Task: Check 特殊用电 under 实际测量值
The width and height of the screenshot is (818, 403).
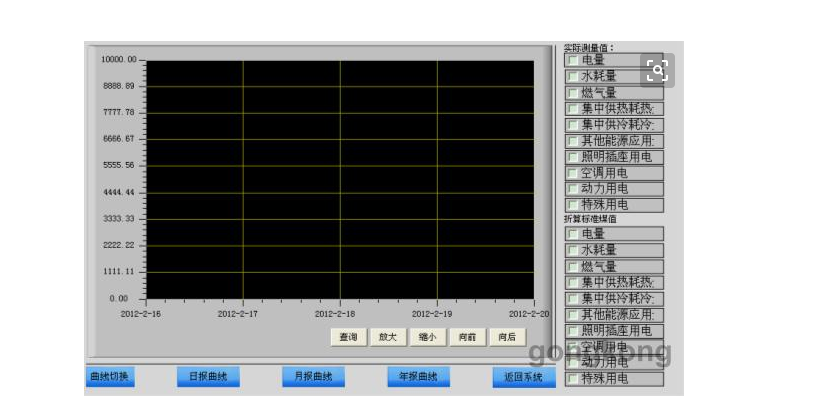Action: pos(573,205)
